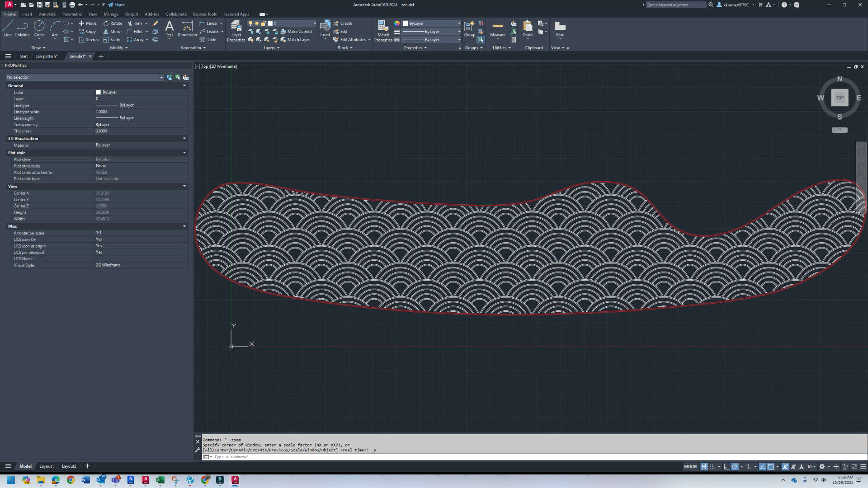Insert a Table annotation
This screenshot has height=488, width=868.
click(208, 40)
